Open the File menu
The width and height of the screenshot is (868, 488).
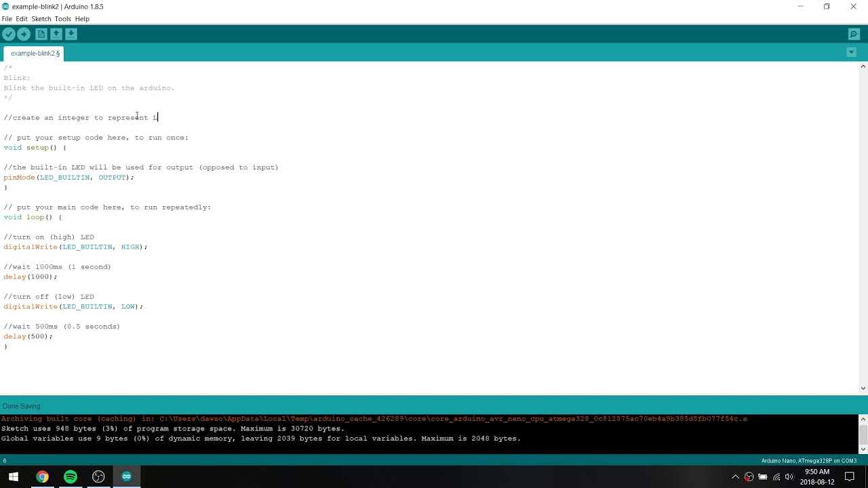click(x=7, y=19)
